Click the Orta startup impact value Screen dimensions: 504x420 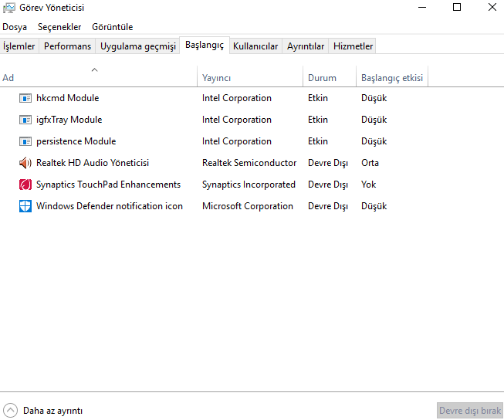[370, 163]
